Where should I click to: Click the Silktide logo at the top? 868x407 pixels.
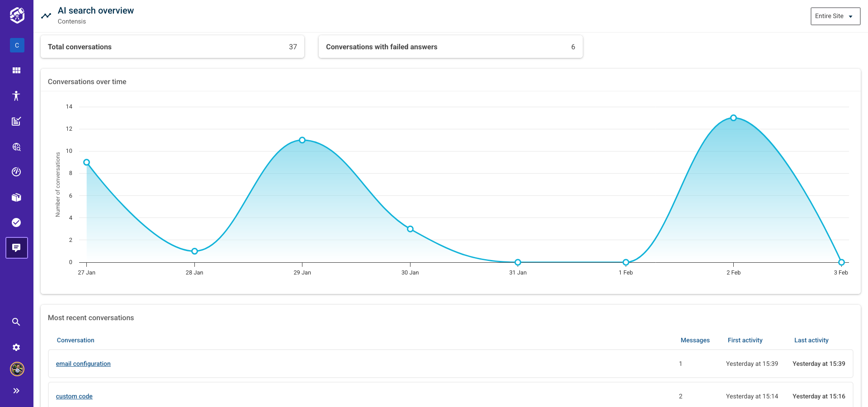[16, 15]
